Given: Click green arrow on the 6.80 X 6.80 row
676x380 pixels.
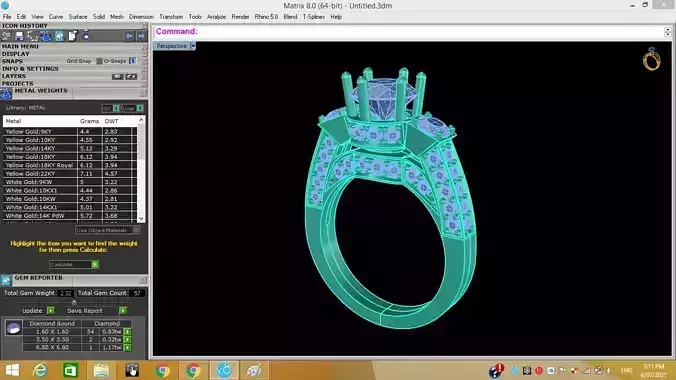Looking at the screenshot, I should (128, 347).
